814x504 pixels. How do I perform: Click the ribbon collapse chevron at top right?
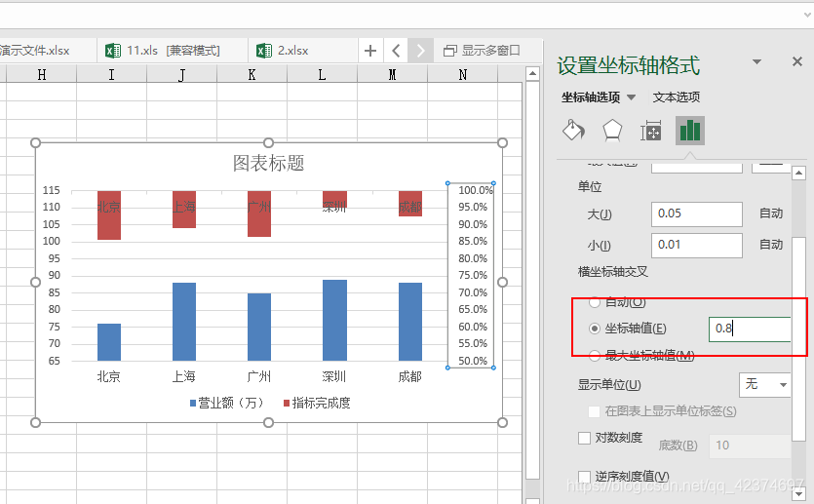807,15
